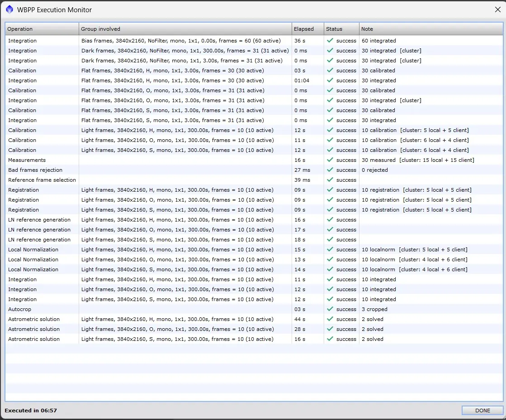The image size is (506, 420).
Task: Select 'Reference frame selection' operation cell
Action: click(x=42, y=180)
